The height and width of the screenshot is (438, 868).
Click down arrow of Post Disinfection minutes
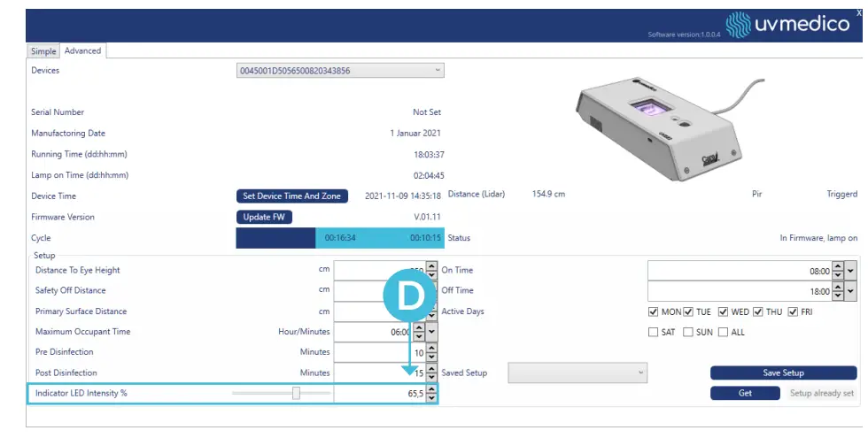432,377
